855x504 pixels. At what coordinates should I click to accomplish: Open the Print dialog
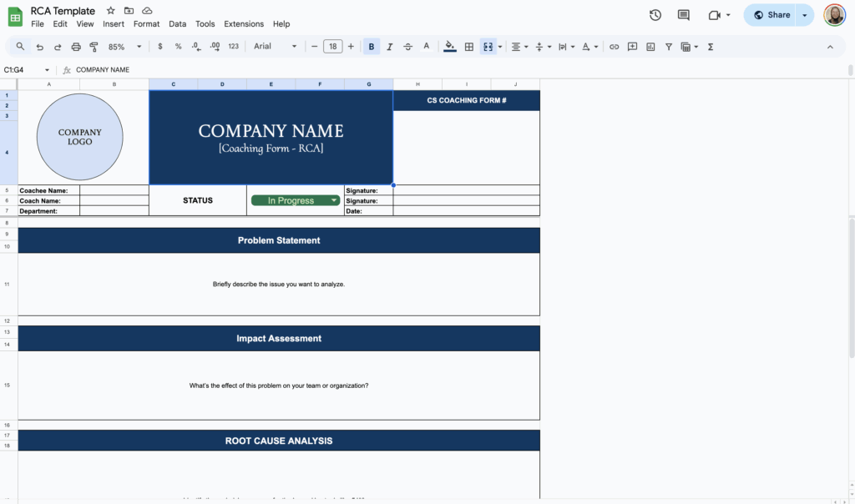[x=74, y=47]
